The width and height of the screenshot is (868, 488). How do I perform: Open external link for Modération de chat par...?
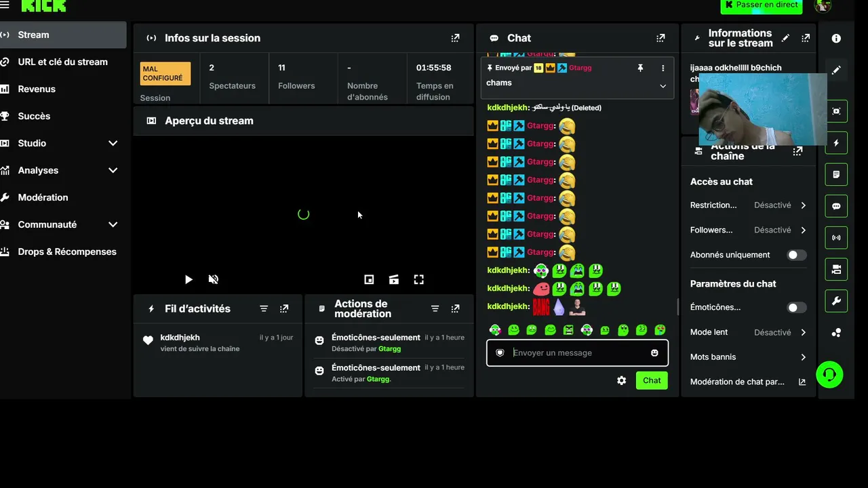802,382
